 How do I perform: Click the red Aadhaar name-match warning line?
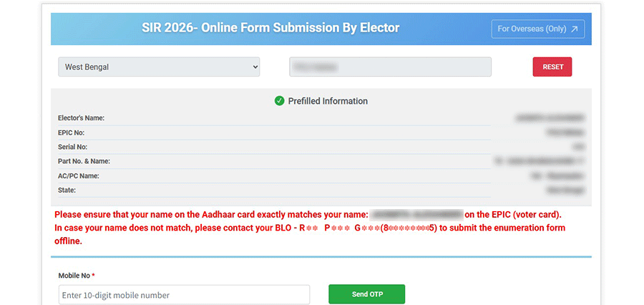point(211,214)
